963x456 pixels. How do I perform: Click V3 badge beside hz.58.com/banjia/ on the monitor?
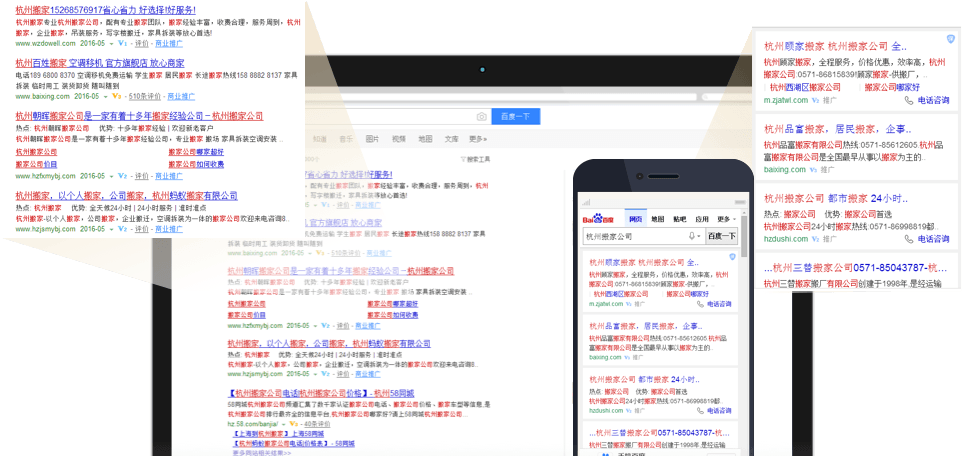pyautogui.click(x=294, y=424)
